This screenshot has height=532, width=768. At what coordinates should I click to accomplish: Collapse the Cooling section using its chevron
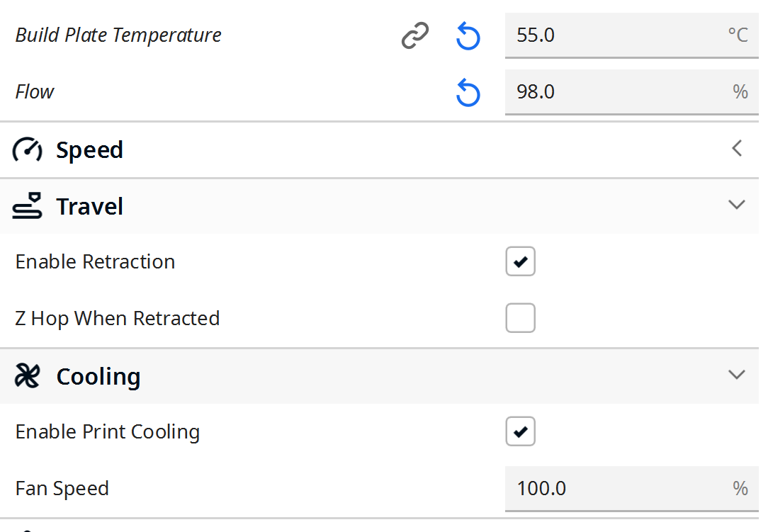[737, 375]
